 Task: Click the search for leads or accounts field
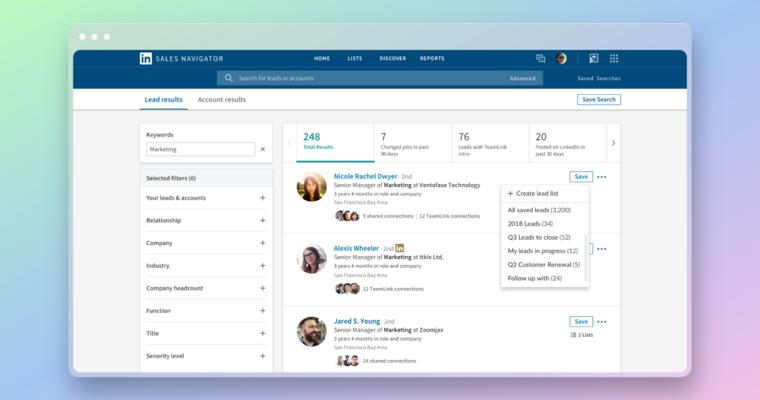pos(370,78)
